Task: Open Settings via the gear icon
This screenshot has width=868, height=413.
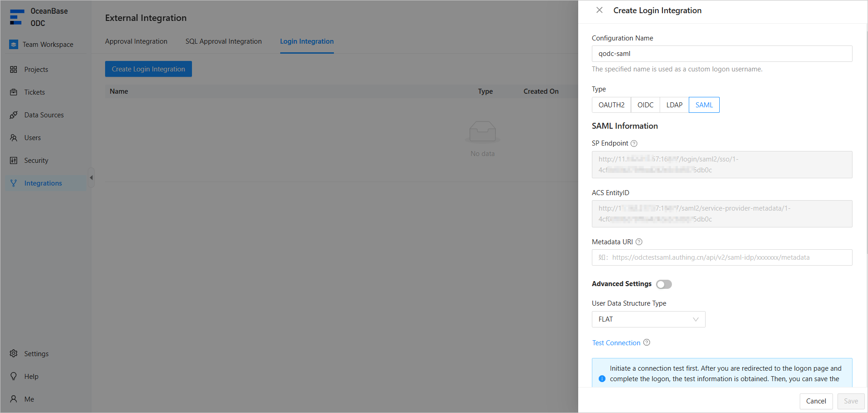Action: pos(14,354)
